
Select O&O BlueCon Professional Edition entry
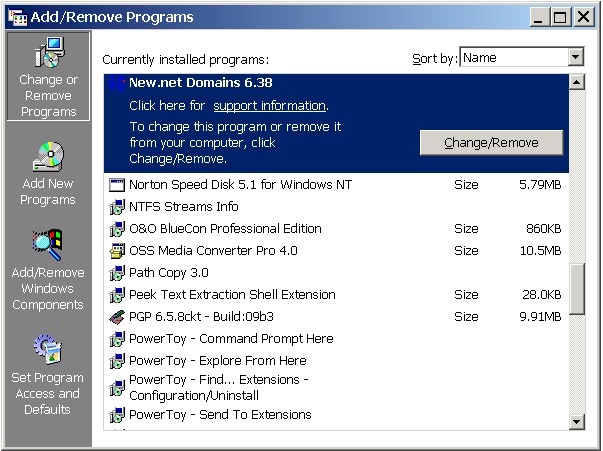[x=336, y=229]
